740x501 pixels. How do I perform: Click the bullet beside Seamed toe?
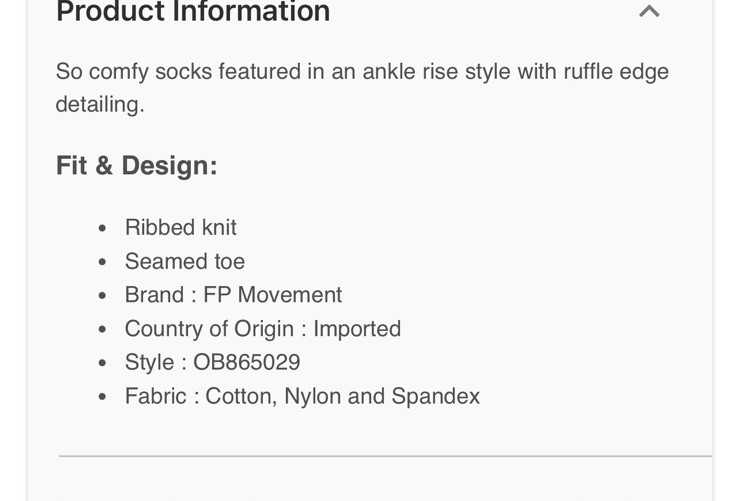tap(102, 263)
